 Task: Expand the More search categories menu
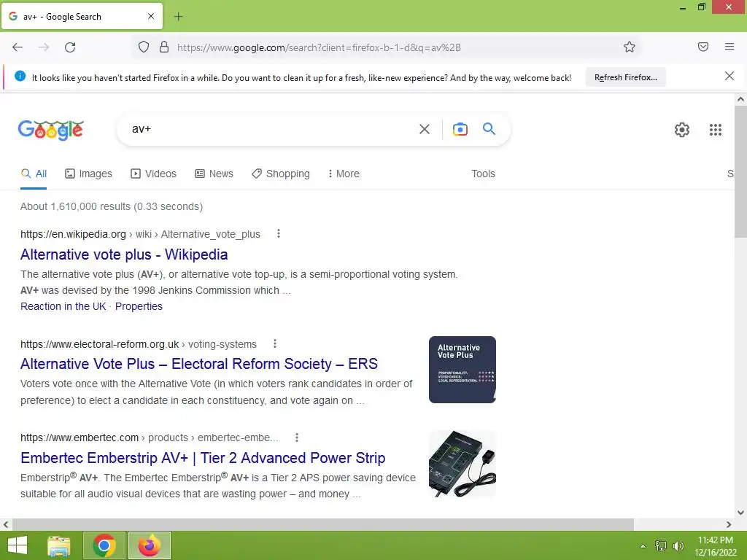point(344,174)
